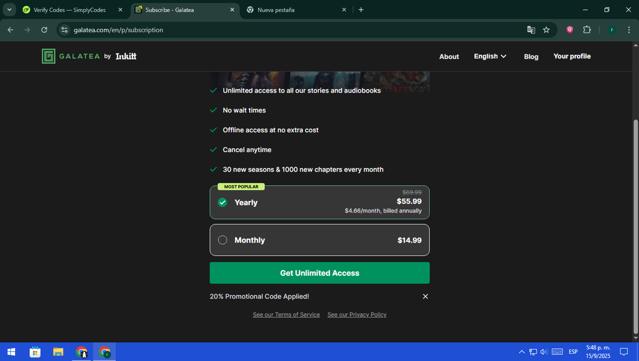Open the Chrome profile avatar

[x=611, y=30]
